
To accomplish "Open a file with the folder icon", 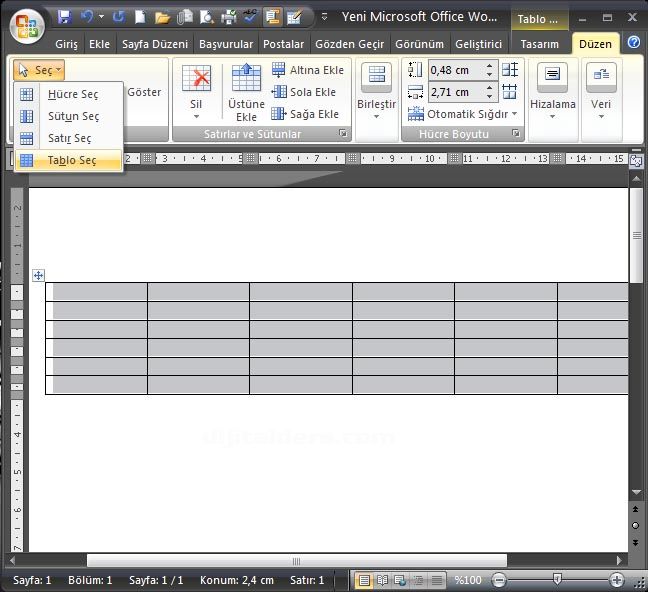I will (162, 17).
